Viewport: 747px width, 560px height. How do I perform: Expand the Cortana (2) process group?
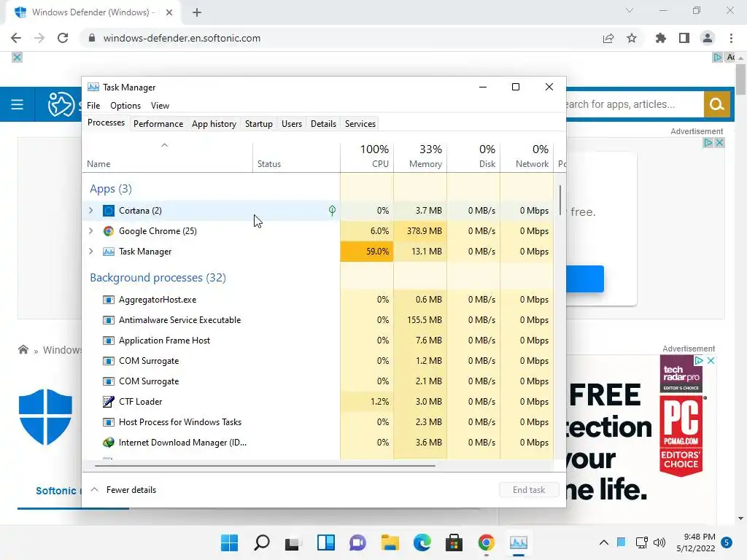91,211
